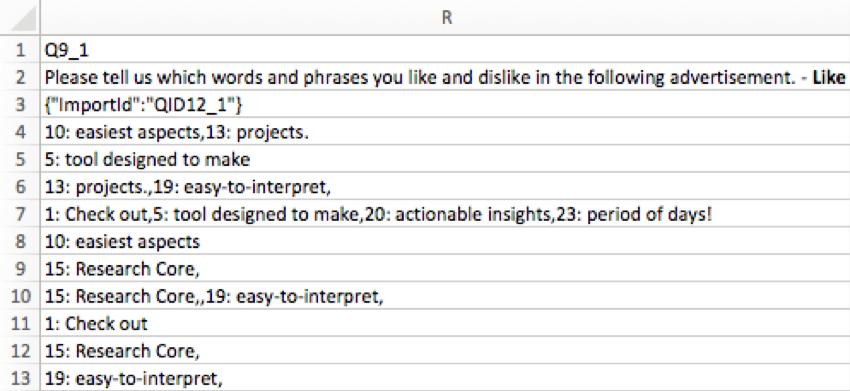Select cell with '10: easiest aspects,13: projects.'
Screen dimensions: 850x391
(446, 132)
